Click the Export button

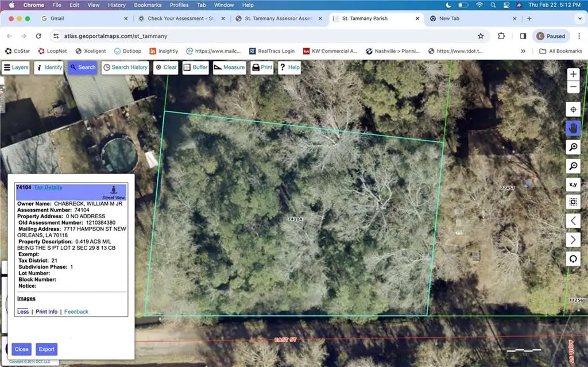47,349
